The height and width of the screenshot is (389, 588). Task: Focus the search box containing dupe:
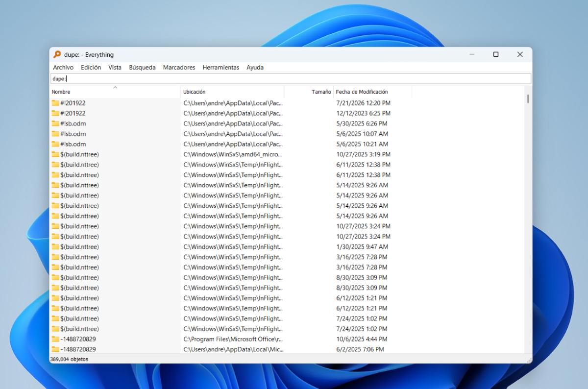(291, 79)
